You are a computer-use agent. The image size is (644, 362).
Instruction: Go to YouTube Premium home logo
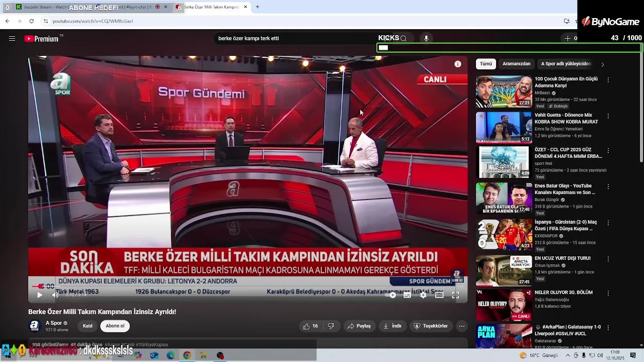coord(42,39)
